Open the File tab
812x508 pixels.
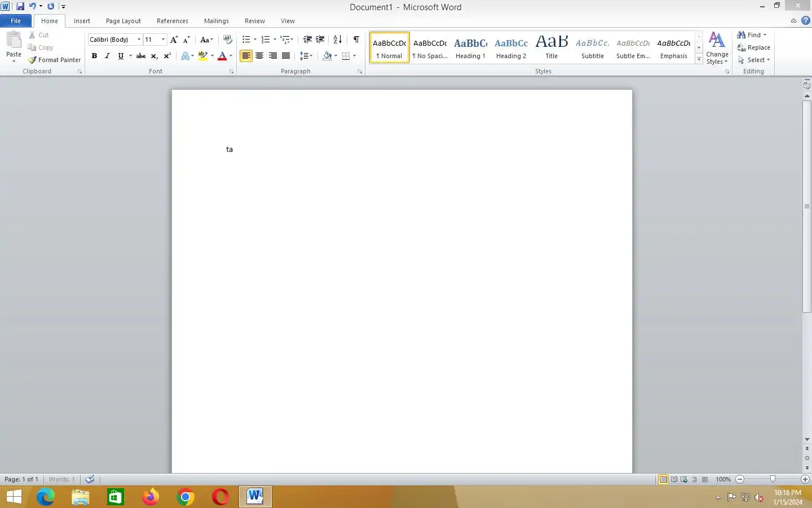tap(16, 21)
